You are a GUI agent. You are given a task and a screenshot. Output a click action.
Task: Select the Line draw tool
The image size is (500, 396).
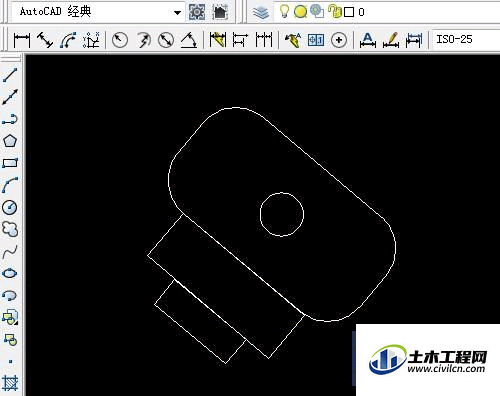[10, 75]
